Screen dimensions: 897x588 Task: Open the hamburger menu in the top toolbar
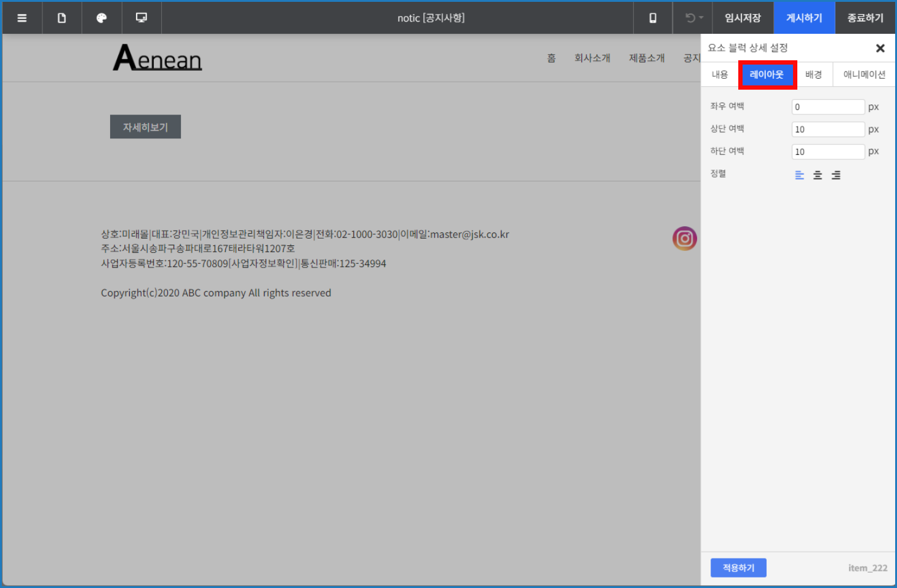[22, 18]
